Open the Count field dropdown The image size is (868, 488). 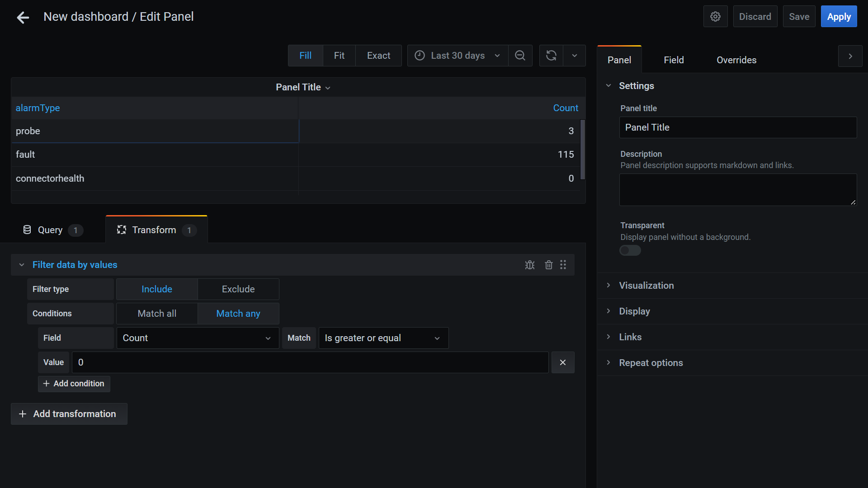[x=198, y=338]
